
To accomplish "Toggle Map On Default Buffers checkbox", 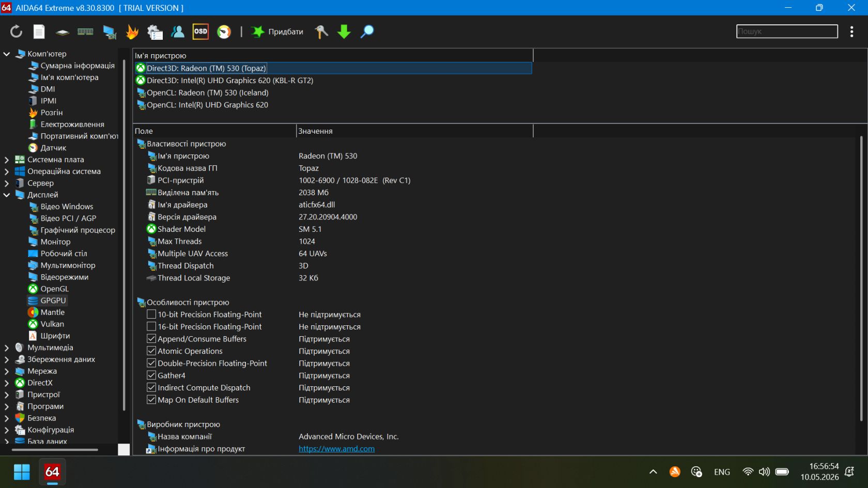I will [151, 400].
